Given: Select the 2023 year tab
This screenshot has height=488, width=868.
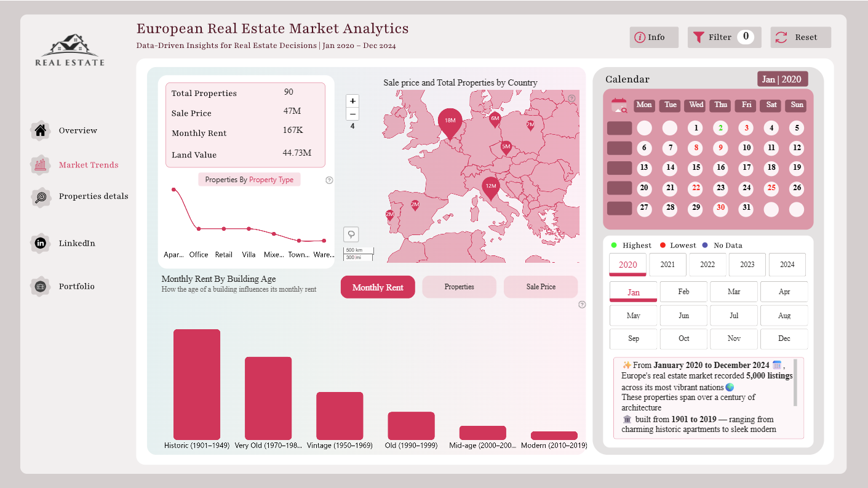Looking at the screenshot, I should coord(747,265).
